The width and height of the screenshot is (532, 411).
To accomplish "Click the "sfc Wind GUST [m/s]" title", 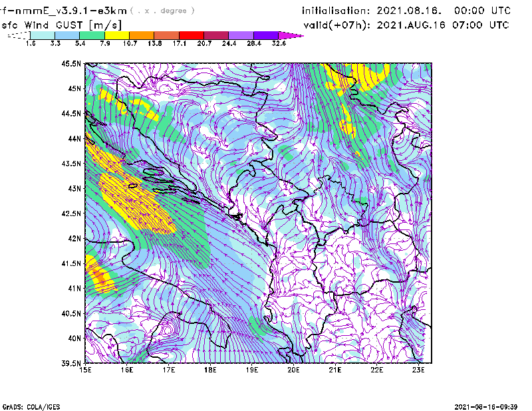I will [x=61, y=25].
